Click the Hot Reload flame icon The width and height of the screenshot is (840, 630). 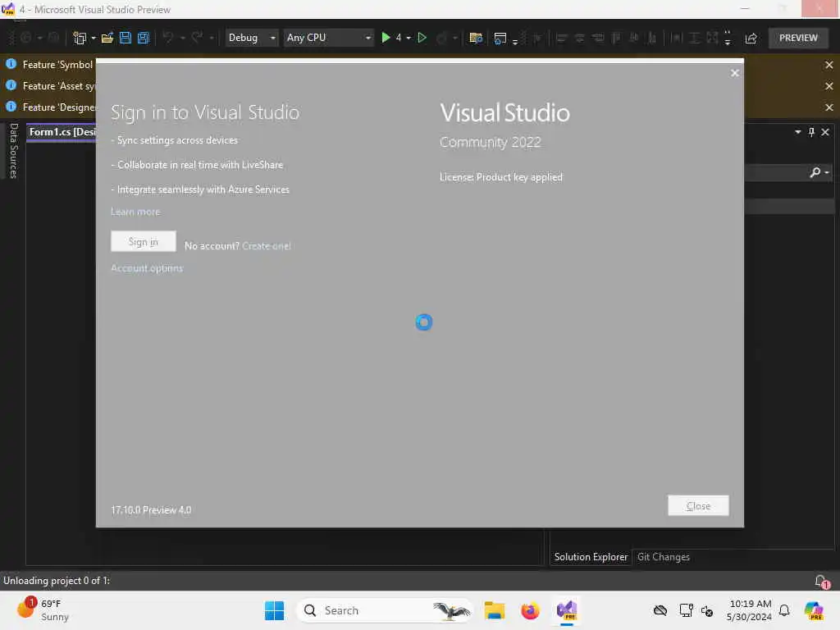tap(441, 38)
